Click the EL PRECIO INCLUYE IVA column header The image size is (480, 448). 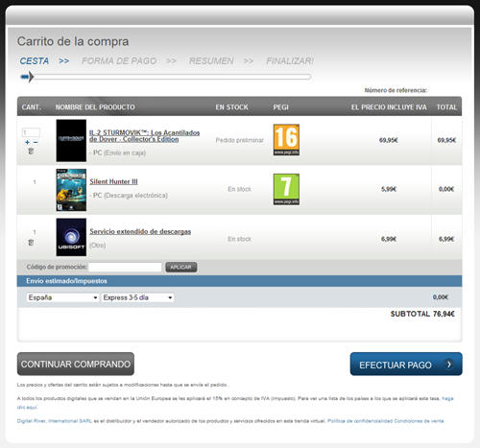389,107
